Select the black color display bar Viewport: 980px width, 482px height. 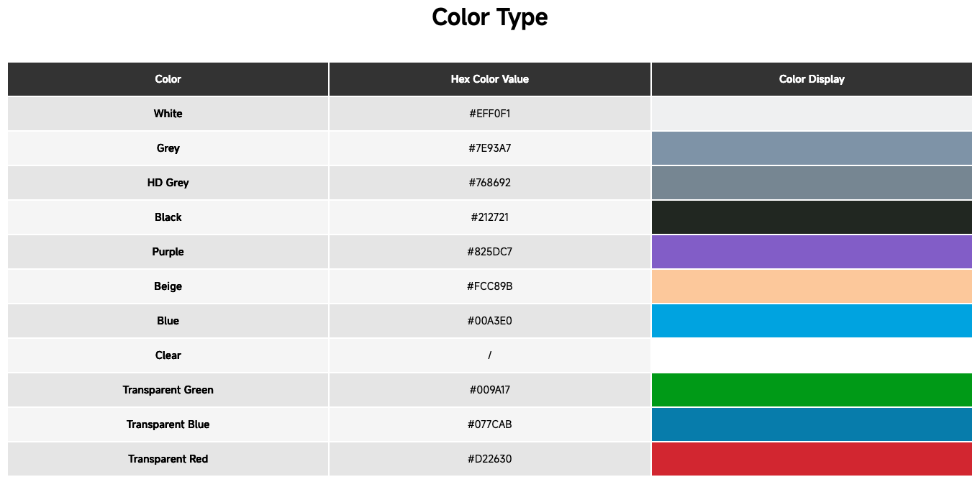point(812,217)
